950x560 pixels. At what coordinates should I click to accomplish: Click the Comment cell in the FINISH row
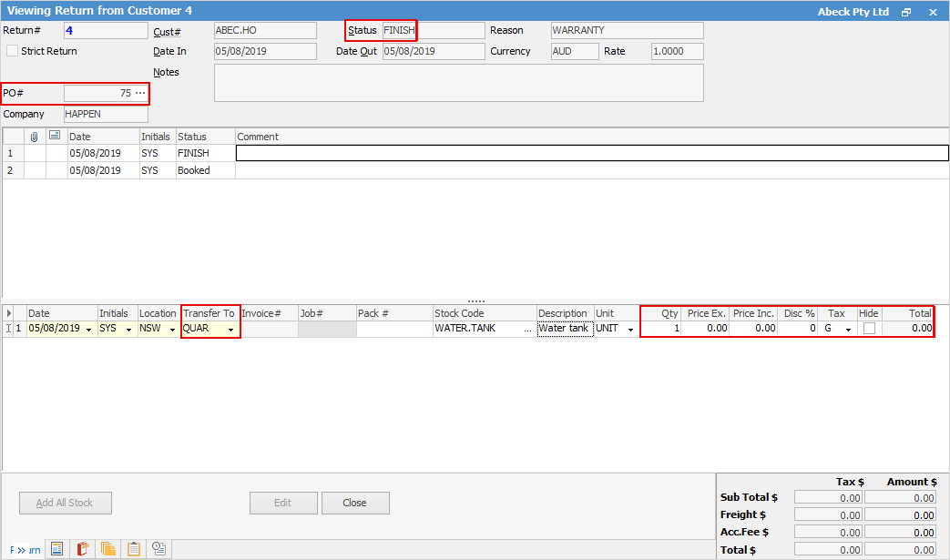click(x=592, y=153)
